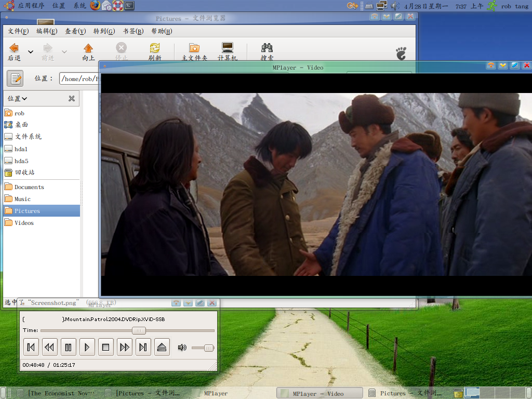Switch to first Pictures taskbar entry

pos(142,393)
